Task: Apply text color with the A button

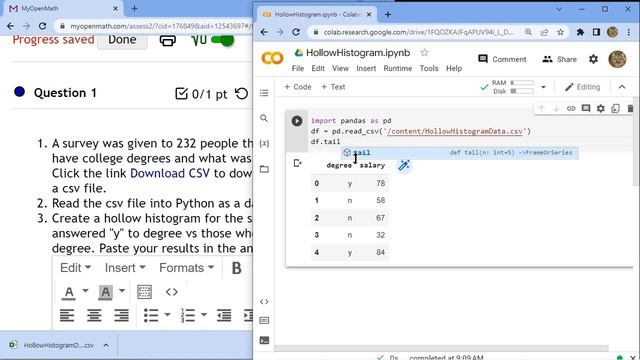Action: point(69,292)
